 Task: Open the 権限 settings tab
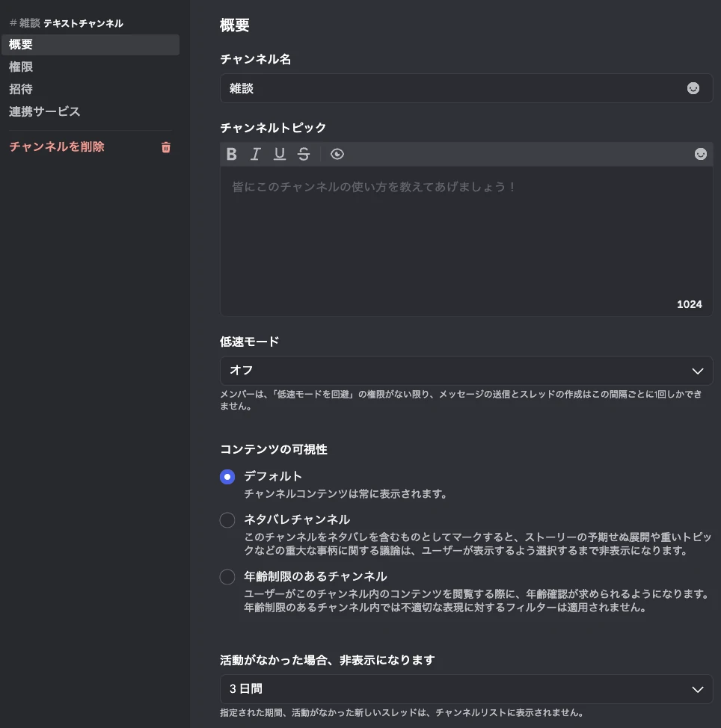tap(90, 67)
